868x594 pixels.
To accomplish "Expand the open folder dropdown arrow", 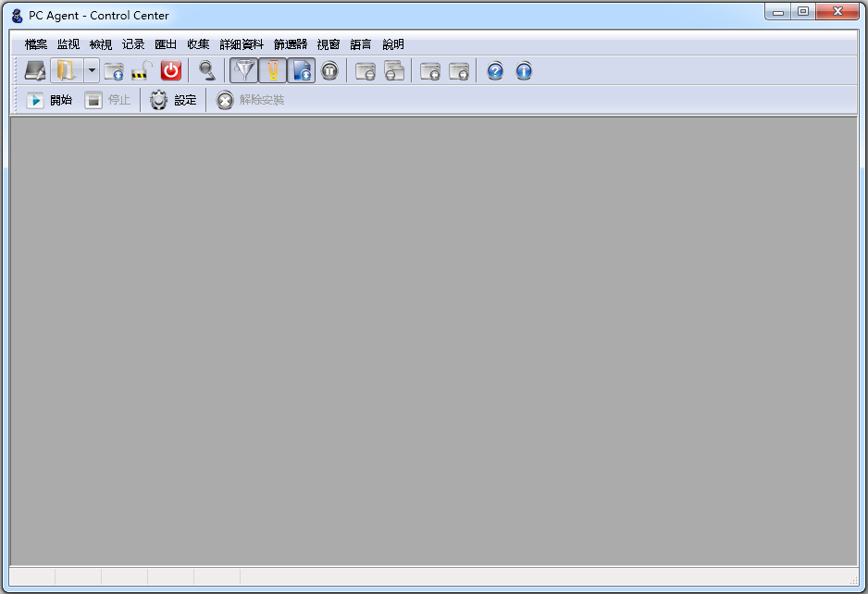I will [x=92, y=71].
